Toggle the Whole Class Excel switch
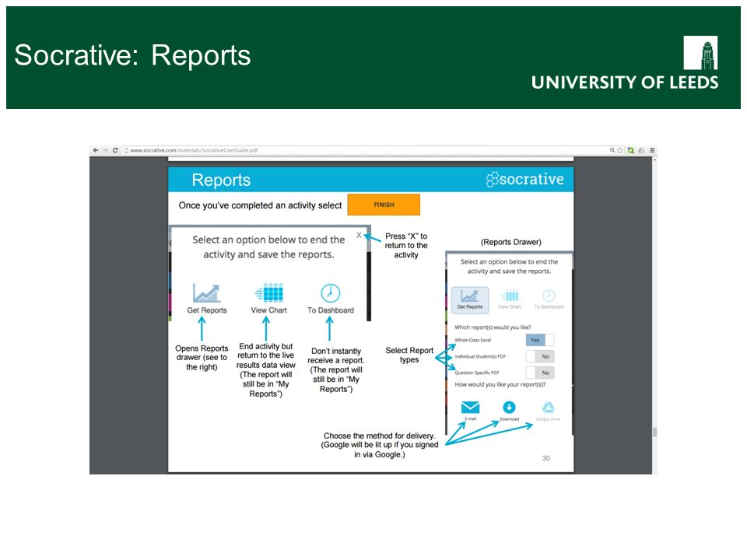Screen dimensions: 747x560 coord(540,340)
